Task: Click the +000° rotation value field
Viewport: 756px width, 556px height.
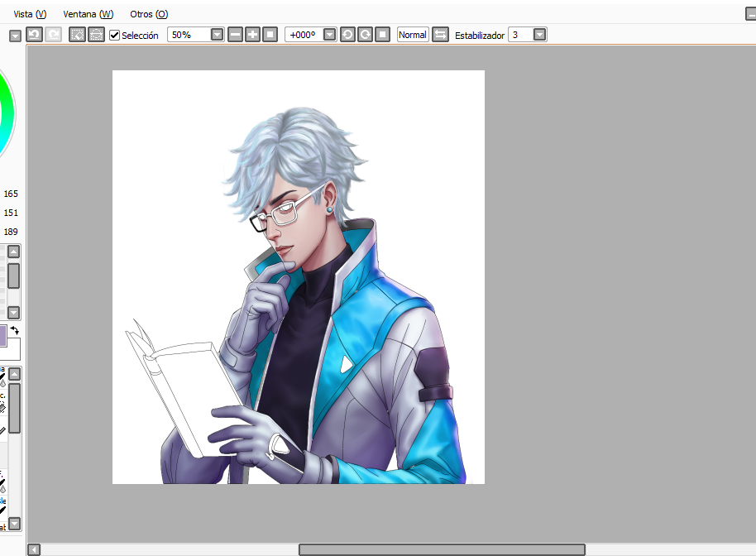Action: pyautogui.click(x=304, y=35)
